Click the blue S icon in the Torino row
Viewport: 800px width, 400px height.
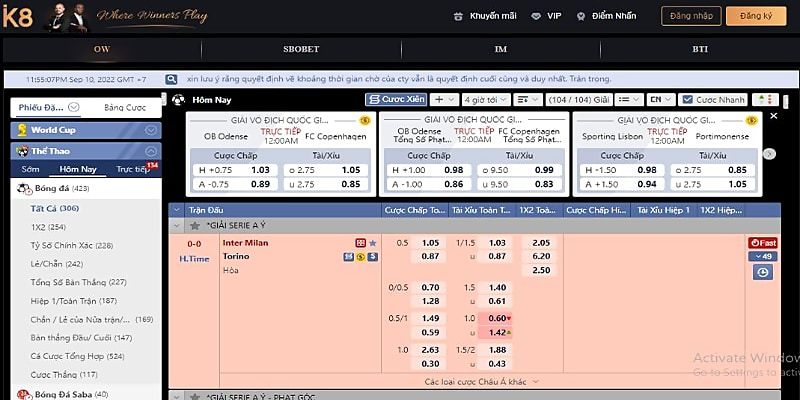tap(373, 257)
